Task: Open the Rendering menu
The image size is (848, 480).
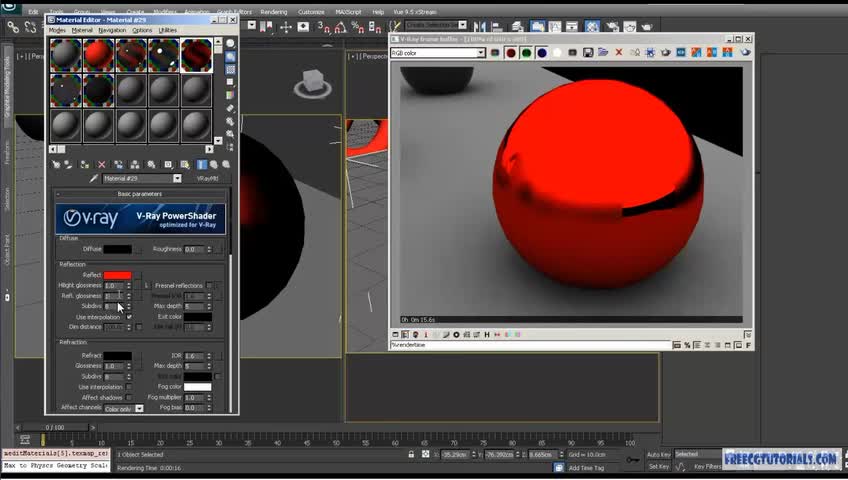Action: 273,12
